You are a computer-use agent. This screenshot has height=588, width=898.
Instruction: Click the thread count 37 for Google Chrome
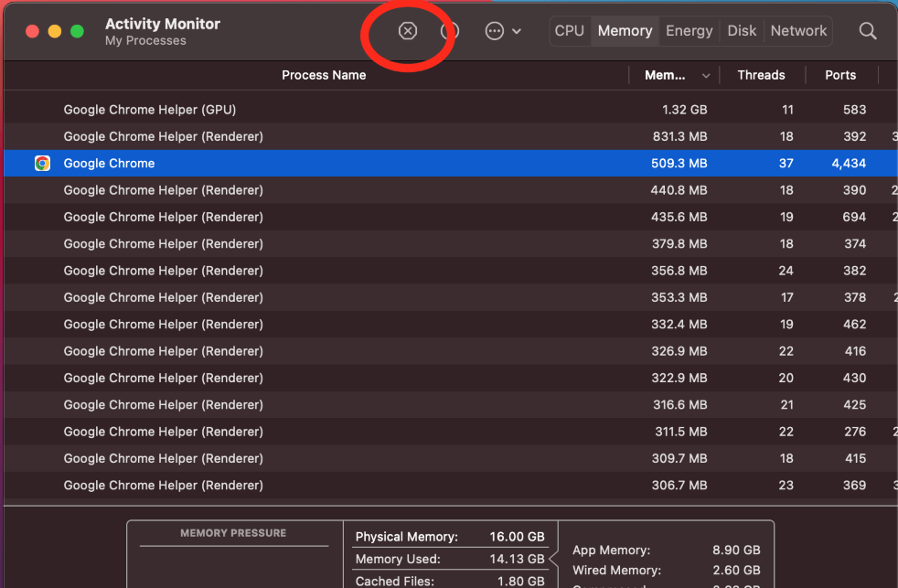(786, 163)
